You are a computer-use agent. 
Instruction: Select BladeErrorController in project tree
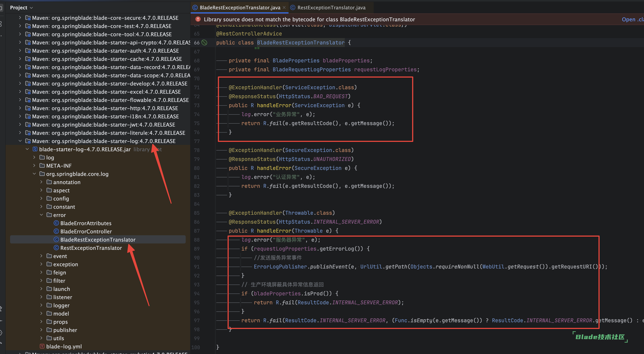(86, 231)
